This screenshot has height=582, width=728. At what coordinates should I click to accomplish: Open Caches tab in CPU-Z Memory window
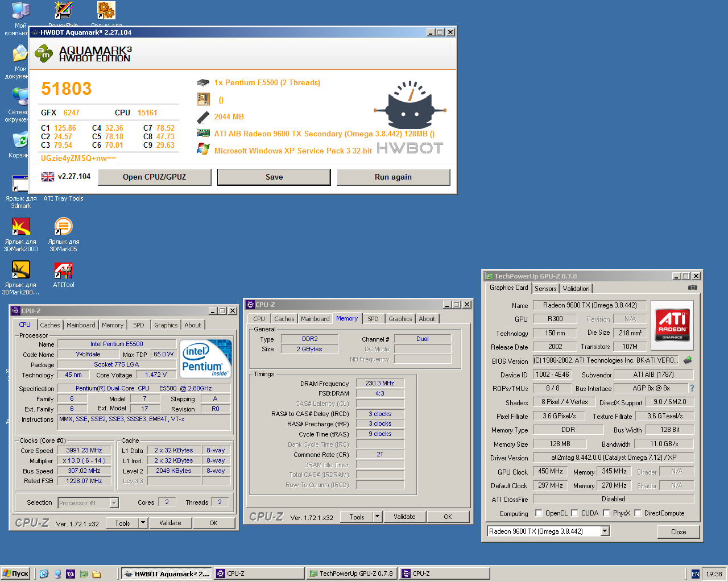(x=284, y=319)
